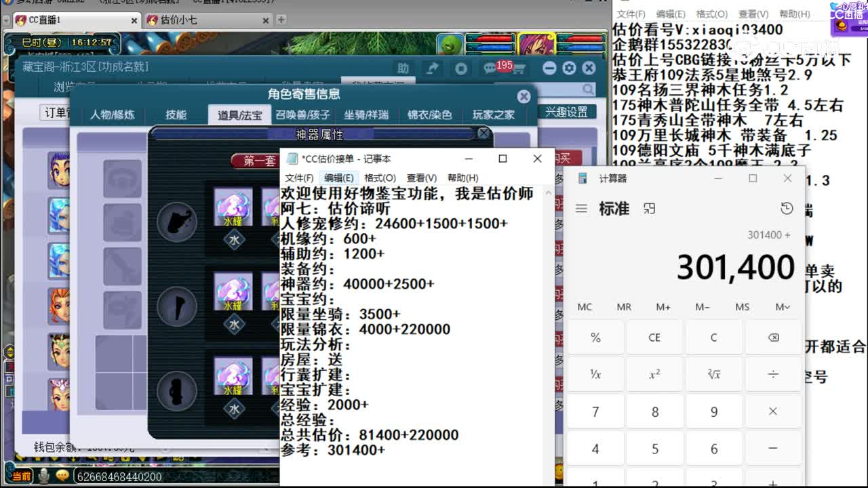
Task: Click the purple-haired character portrait
Action: [537, 44]
